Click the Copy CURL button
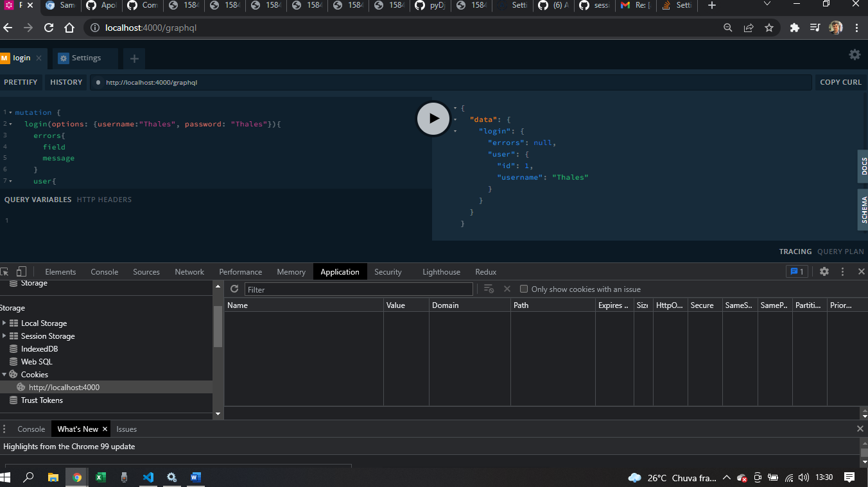 (x=840, y=82)
